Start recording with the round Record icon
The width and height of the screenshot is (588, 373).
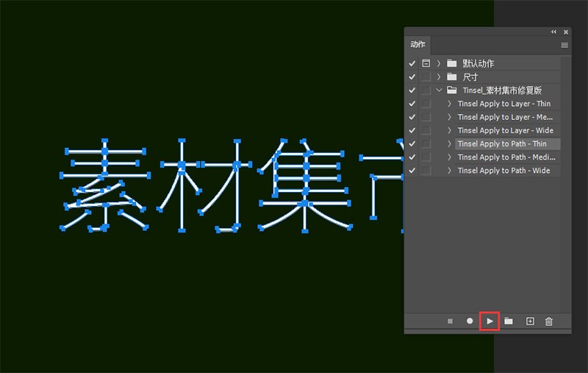coord(470,322)
